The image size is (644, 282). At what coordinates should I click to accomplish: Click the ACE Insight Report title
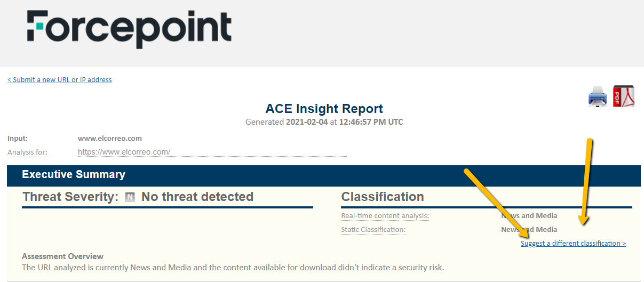324,109
